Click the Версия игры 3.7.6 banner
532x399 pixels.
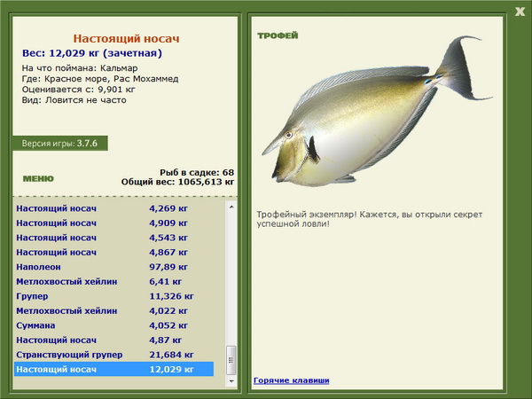tap(60, 143)
